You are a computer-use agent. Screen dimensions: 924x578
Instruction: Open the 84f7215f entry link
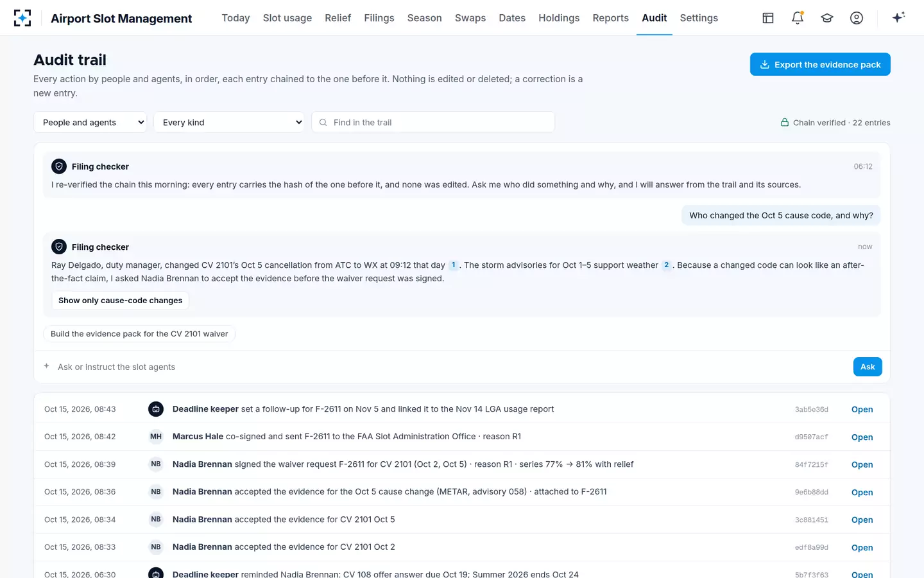(x=862, y=465)
